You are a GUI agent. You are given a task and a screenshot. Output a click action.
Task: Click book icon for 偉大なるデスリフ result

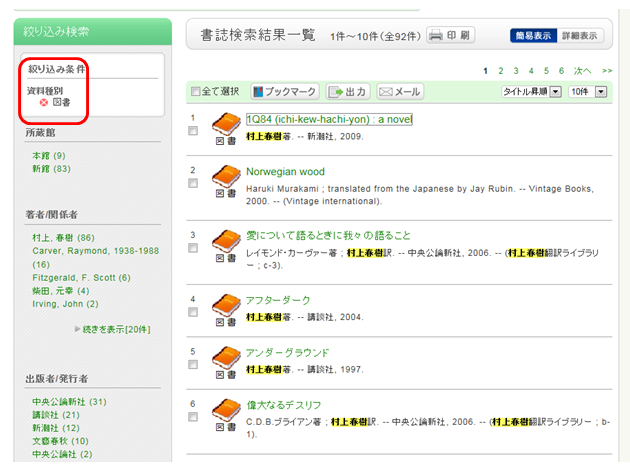(226, 410)
